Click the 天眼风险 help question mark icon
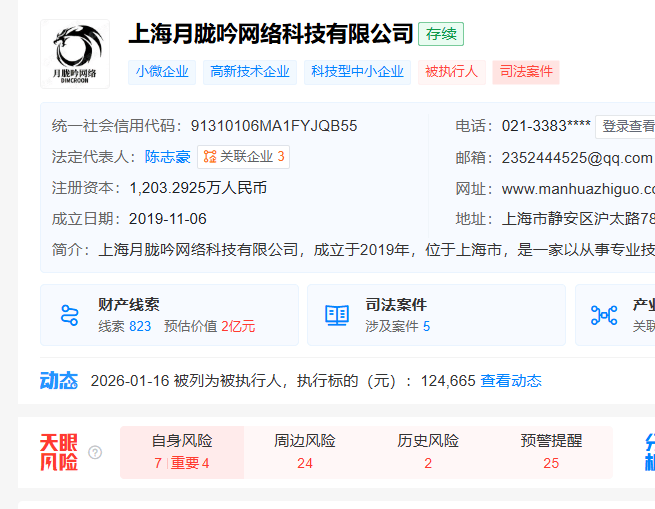This screenshot has width=655, height=509. tap(95, 452)
